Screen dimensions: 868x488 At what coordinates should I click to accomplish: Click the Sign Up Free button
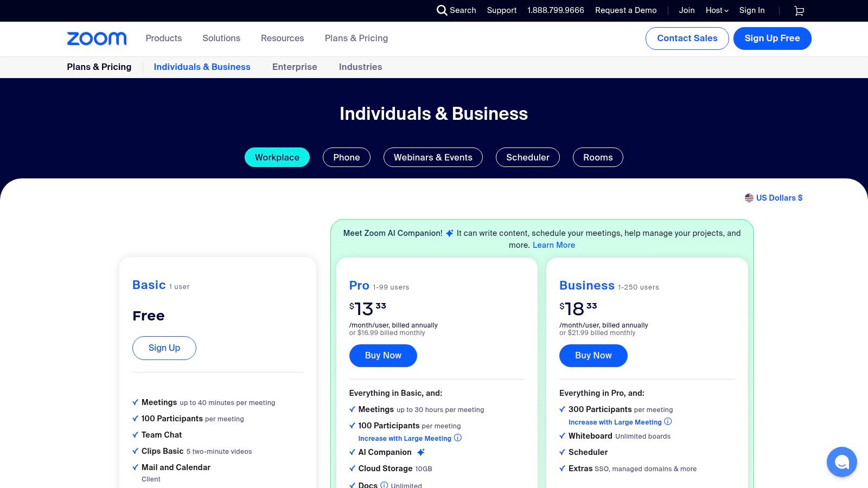click(x=772, y=38)
